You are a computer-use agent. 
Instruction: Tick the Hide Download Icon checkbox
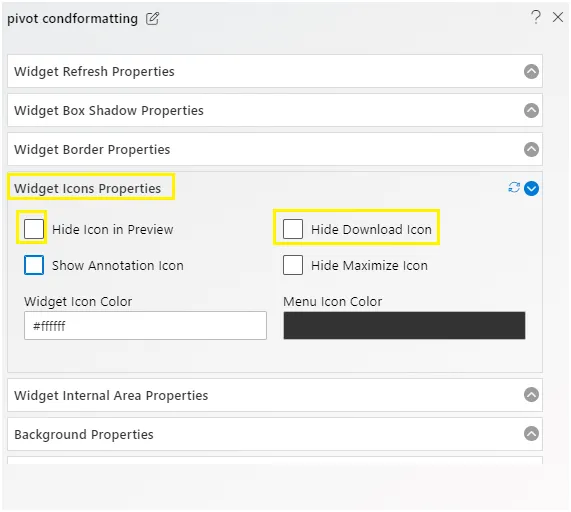pyautogui.click(x=293, y=229)
